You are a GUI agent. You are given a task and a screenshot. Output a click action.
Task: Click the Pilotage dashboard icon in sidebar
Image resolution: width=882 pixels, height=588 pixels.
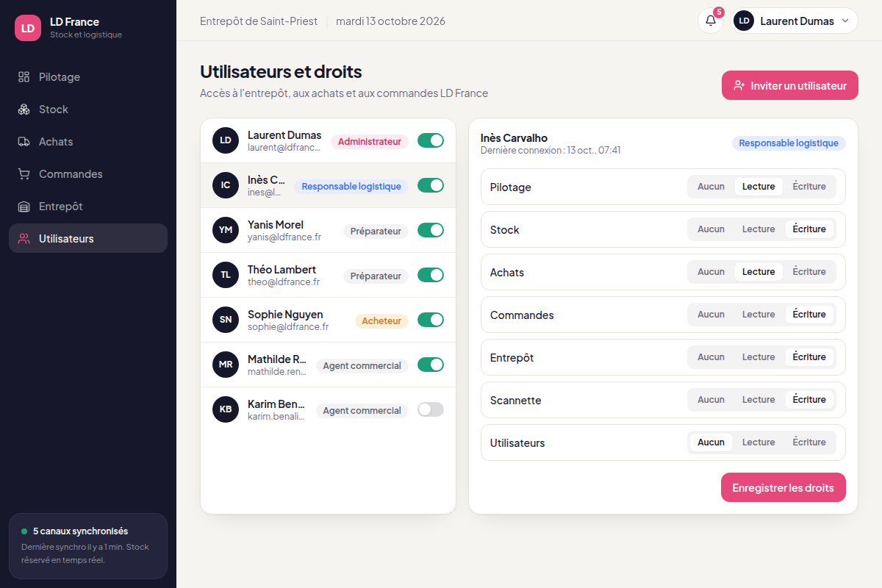[24, 77]
